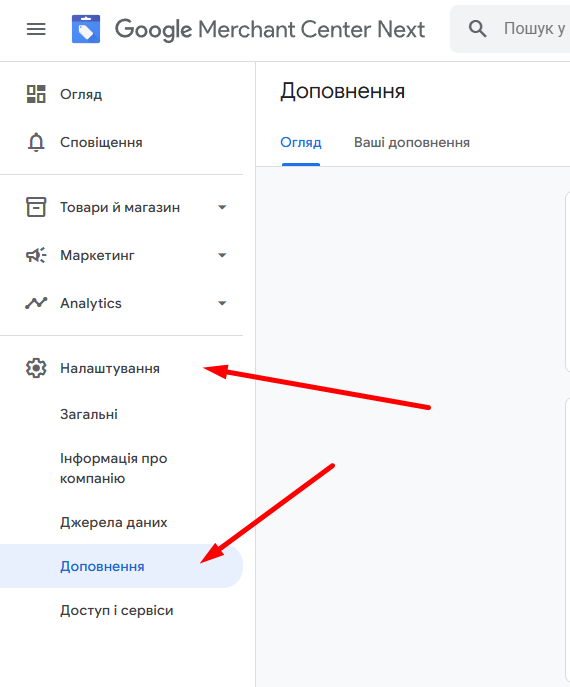Viewport: 570px width, 687px height.
Task: Open the hamburger main menu
Action: click(x=36, y=29)
